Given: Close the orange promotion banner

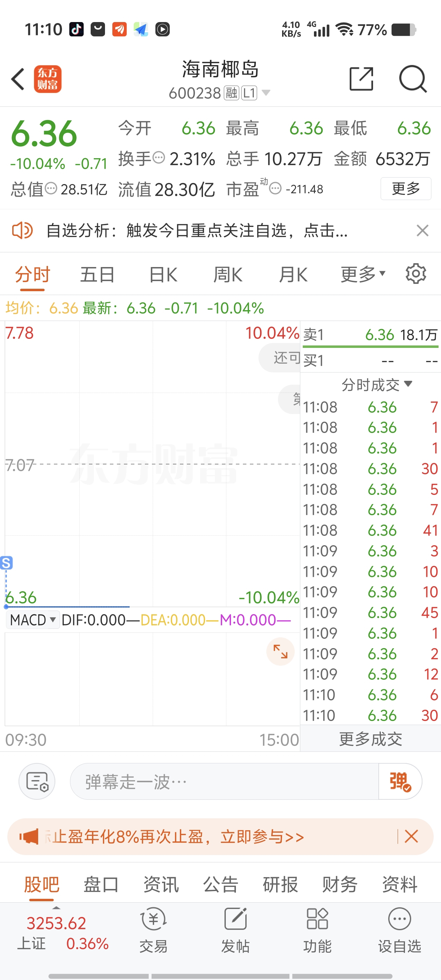Looking at the screenshot, I should tap(411, 836).
